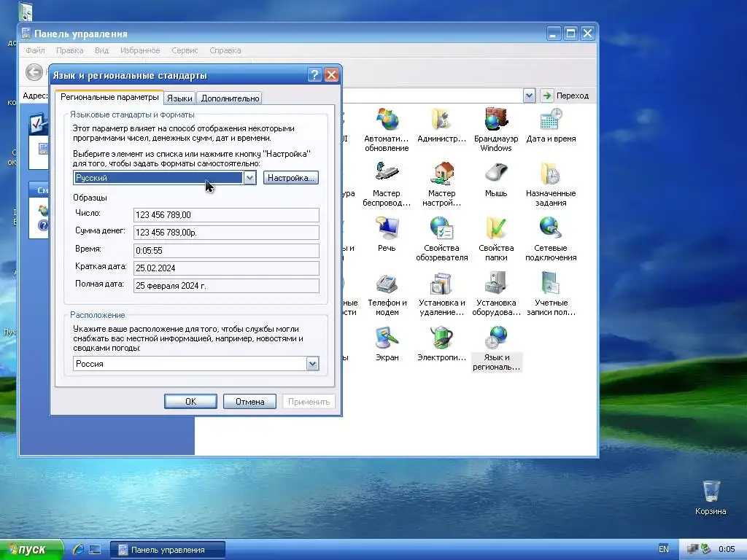
Task: Click the taskbar clock showing 0:05
Action: (727, 550)
